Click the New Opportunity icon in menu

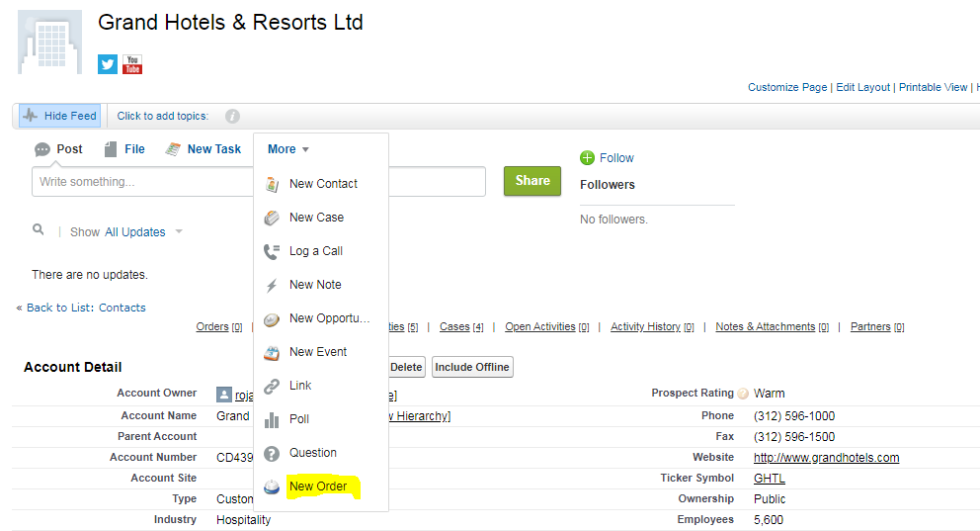coord(272,319)
